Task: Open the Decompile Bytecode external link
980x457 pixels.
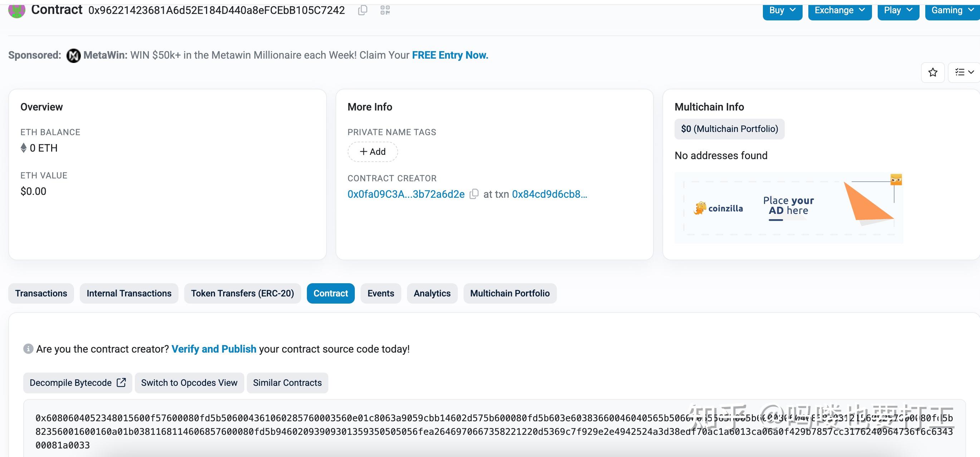Action: click(x=78, y=383)
